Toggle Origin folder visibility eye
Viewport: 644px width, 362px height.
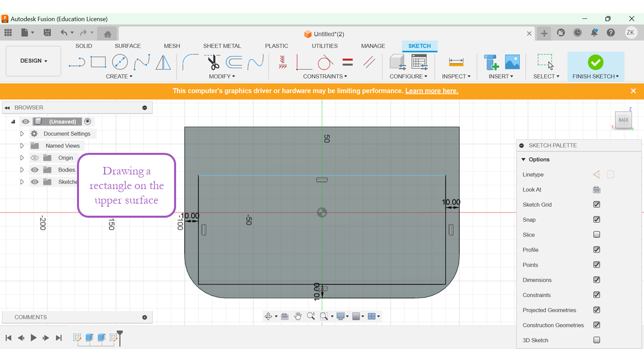click(35, 158)
